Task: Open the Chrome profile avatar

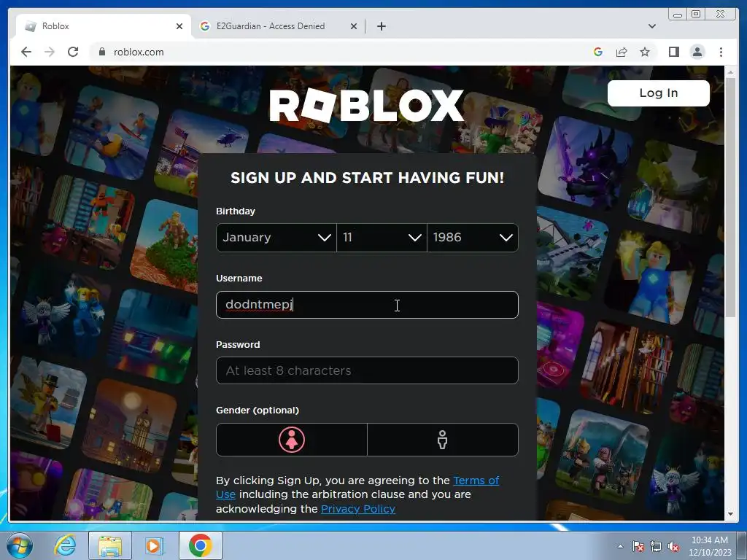Action: coord(697,52)
